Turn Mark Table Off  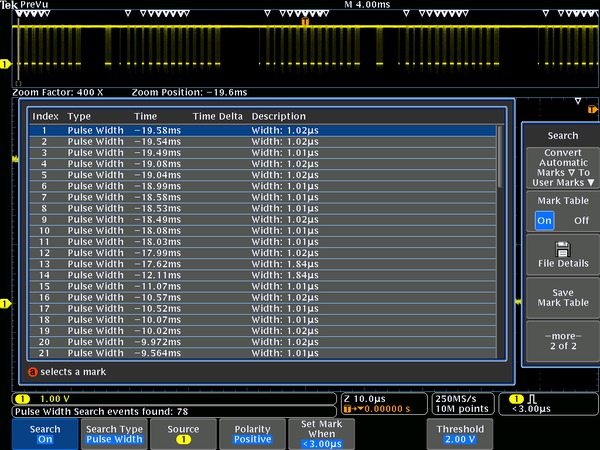[x=580, y=219]
